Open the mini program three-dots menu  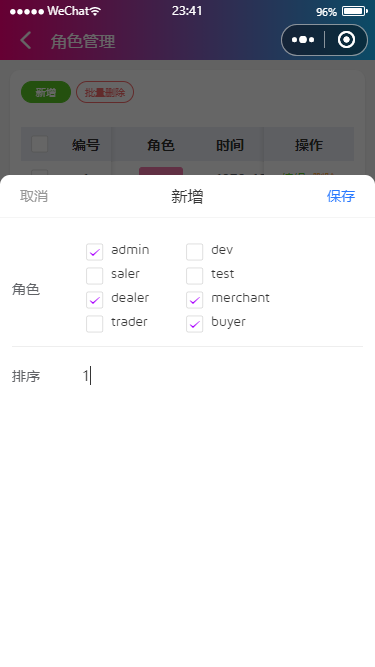[x=303, y=40]
